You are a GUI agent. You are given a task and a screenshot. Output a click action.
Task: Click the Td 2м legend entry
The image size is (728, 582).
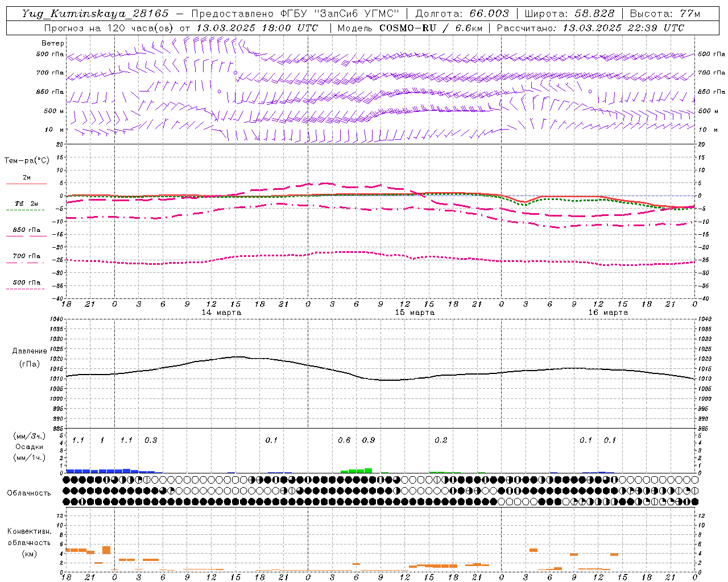26,203
